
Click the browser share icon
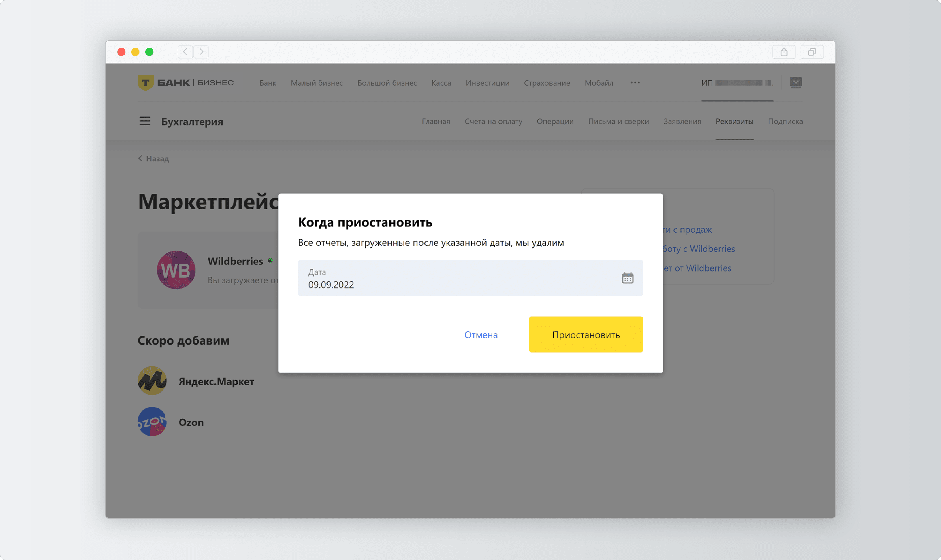point(784,52)
